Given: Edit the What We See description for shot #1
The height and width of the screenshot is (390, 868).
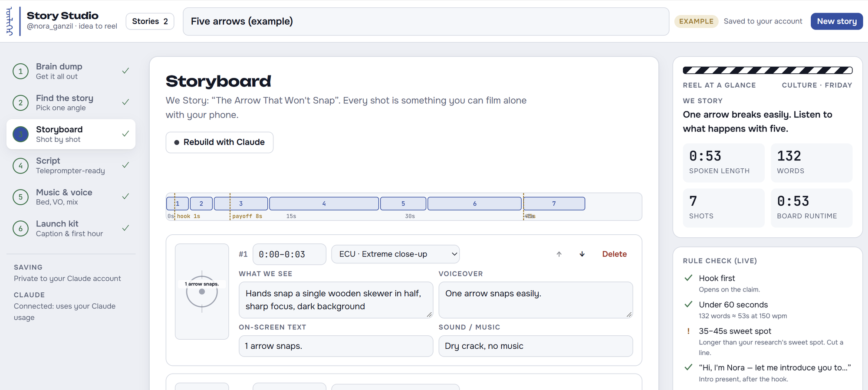Looking at the screenshot, I should (336, 300).
